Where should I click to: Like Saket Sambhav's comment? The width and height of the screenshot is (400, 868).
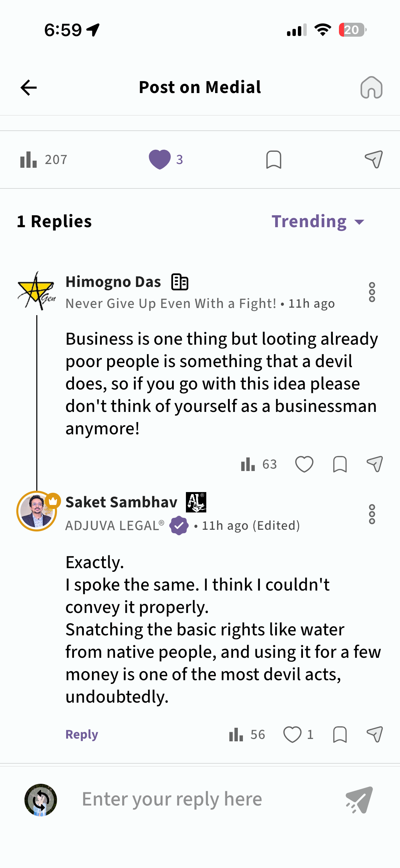(292, 735)
